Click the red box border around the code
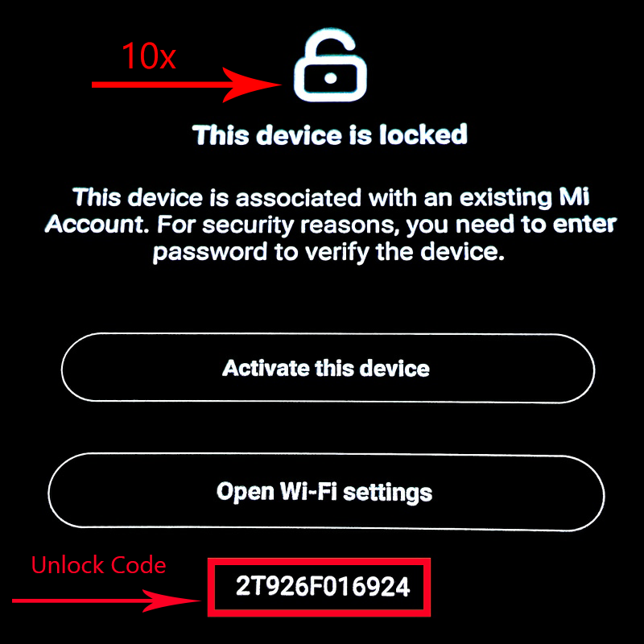644x644 pixels. point(319,560)
